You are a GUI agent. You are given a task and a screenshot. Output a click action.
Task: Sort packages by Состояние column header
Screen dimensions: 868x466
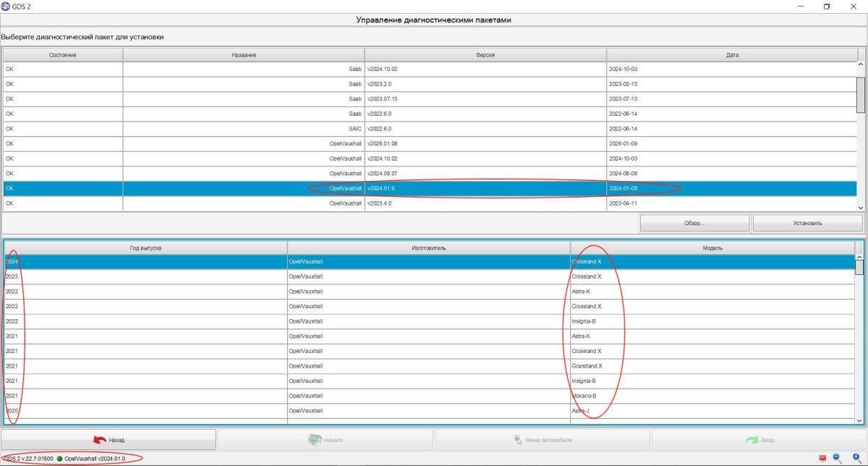[x=63, y=55]
